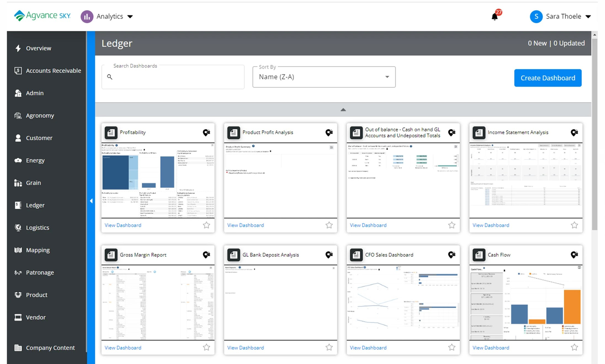Click the Create Dashboard button
605x364 pixels.
pyautogui.click(x=547, y=78)
